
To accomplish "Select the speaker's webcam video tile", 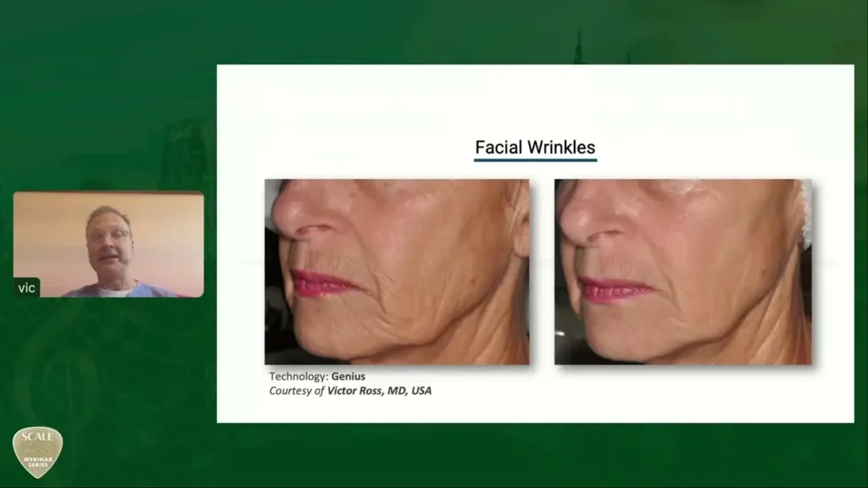I will pyautogui.click(x=108, y=244).
